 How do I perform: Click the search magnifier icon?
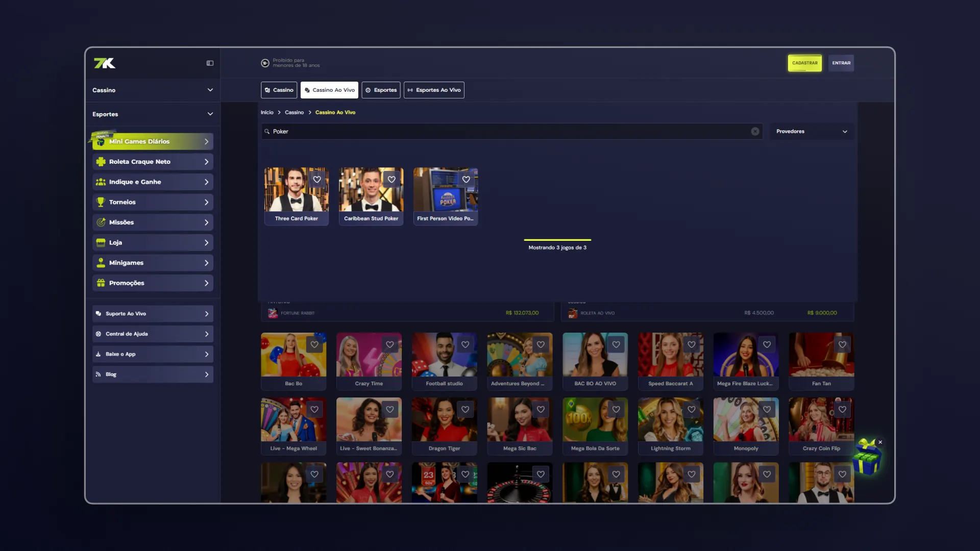(x=267, y=132)
